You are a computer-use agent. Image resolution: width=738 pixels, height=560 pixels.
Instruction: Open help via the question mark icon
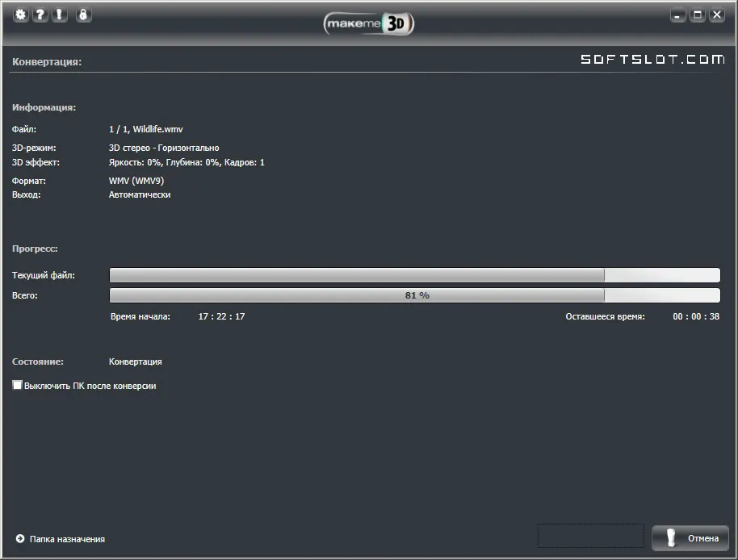tap(40, 15)
